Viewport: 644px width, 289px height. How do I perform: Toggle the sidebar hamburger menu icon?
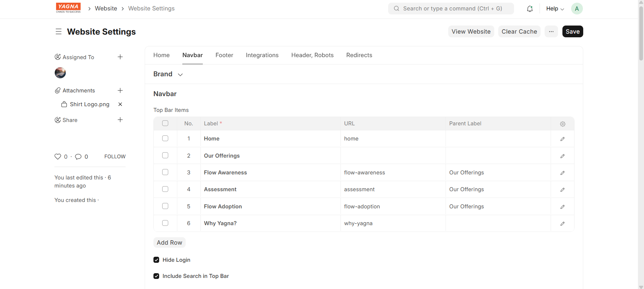click(x=58, y=32)
